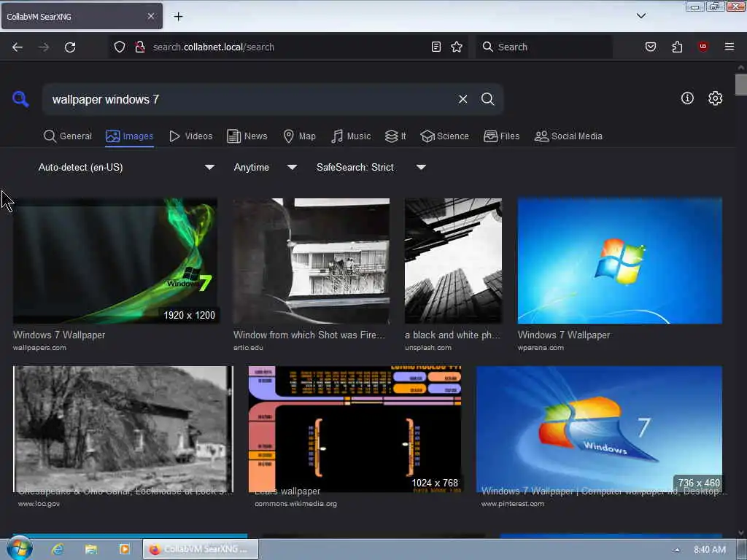Switch to the Videos search tab
The image size is (747, 560).
point(190,136)
